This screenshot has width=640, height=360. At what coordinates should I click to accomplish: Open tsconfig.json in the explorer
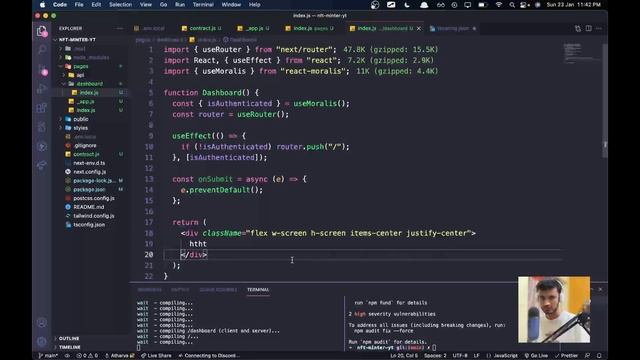point(89,224)
